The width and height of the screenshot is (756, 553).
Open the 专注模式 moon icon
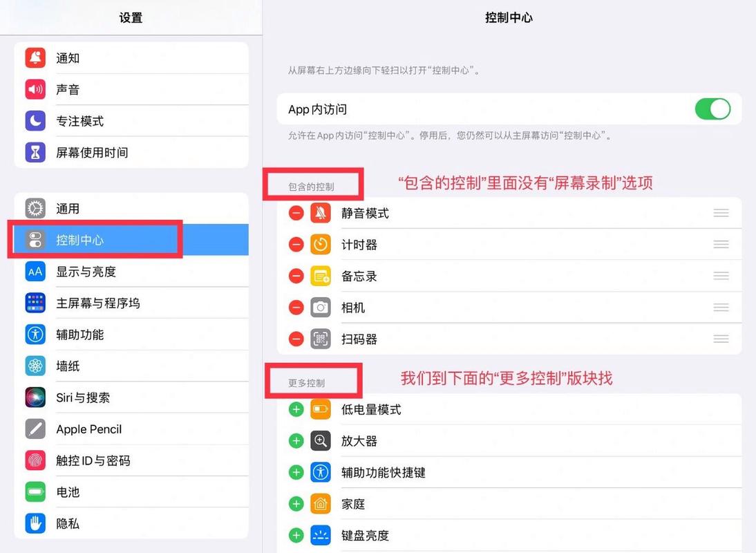click(35, 120)
